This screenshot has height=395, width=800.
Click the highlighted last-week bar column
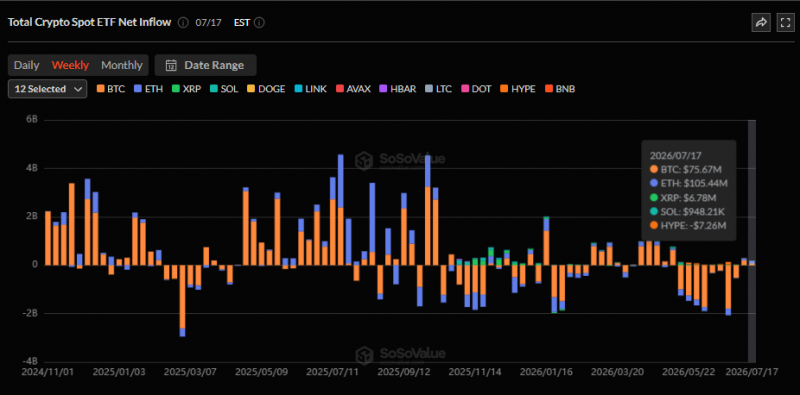point(752,241)
